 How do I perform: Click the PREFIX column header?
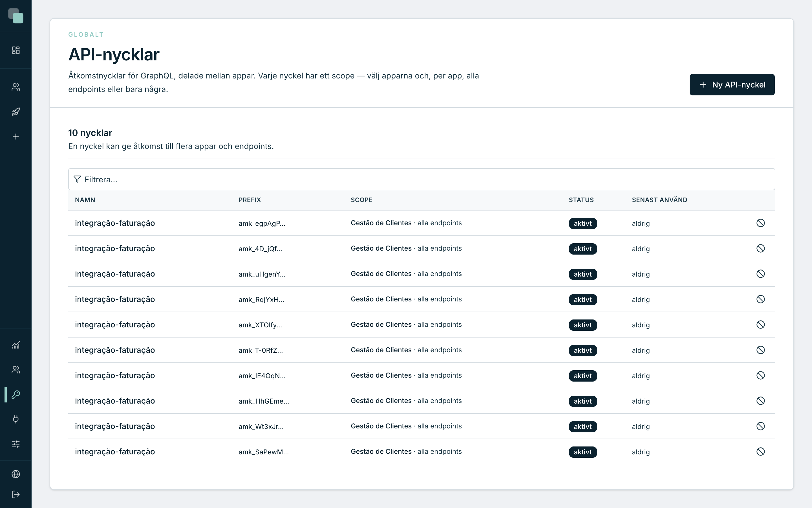coord(250,200)
